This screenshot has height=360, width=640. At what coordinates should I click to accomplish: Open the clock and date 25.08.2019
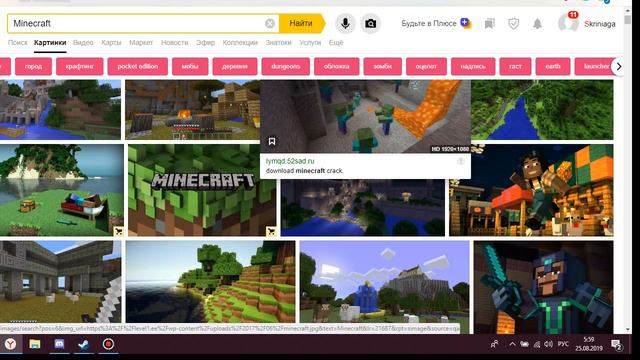pyautogui.click(x=589, y=344)
